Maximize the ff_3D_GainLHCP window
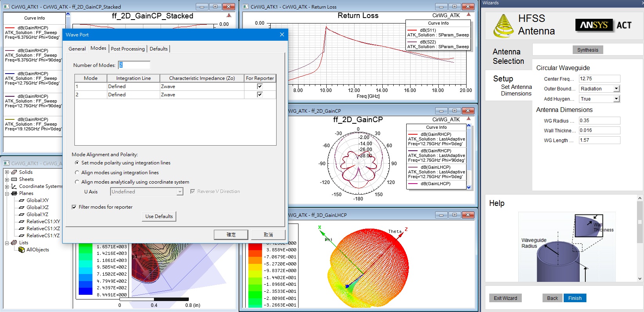 point(454,215)
